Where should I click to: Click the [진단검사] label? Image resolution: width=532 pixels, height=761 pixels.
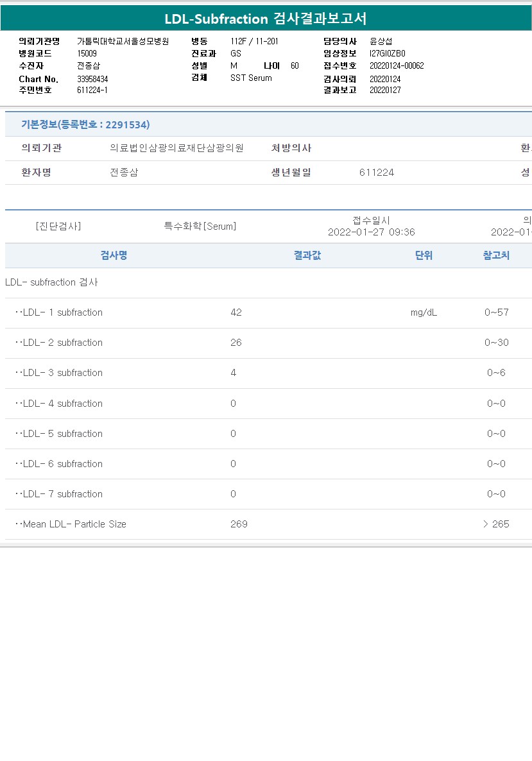[58, 226]
